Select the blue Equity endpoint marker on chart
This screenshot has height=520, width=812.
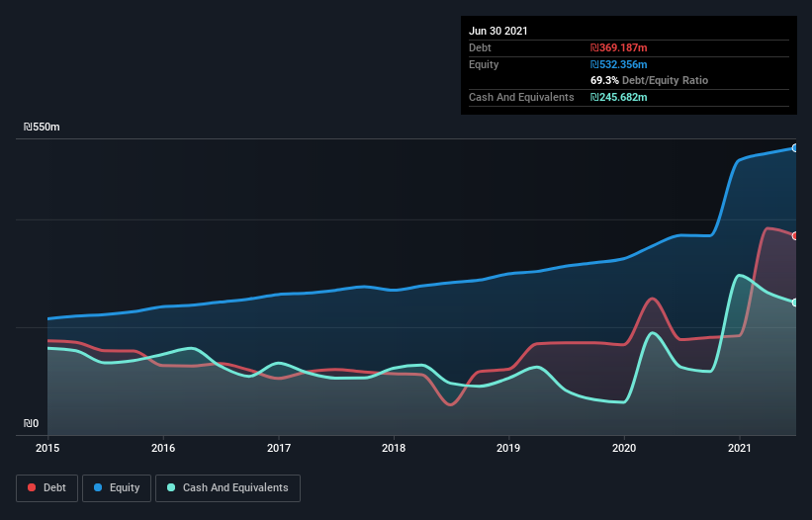coord(795,148)
